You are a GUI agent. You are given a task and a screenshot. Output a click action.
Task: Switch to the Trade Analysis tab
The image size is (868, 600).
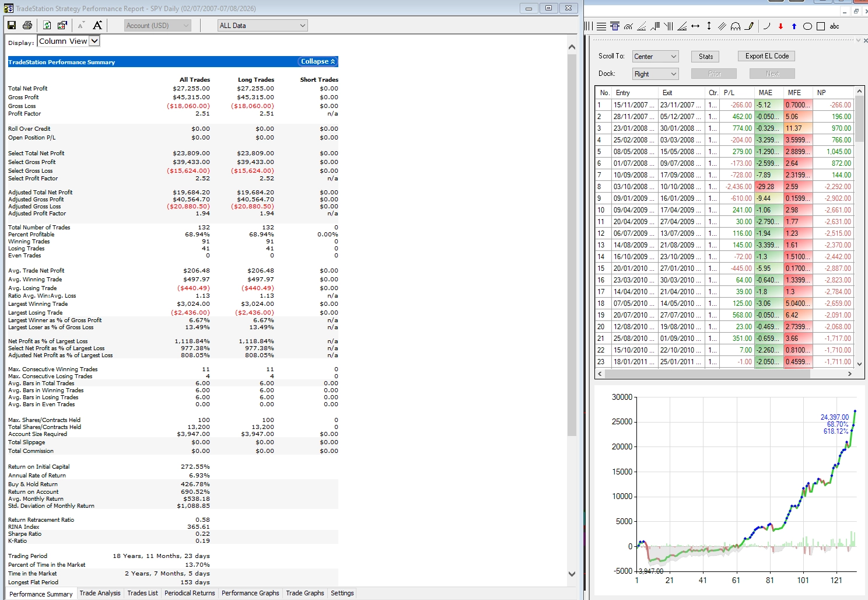100,593
